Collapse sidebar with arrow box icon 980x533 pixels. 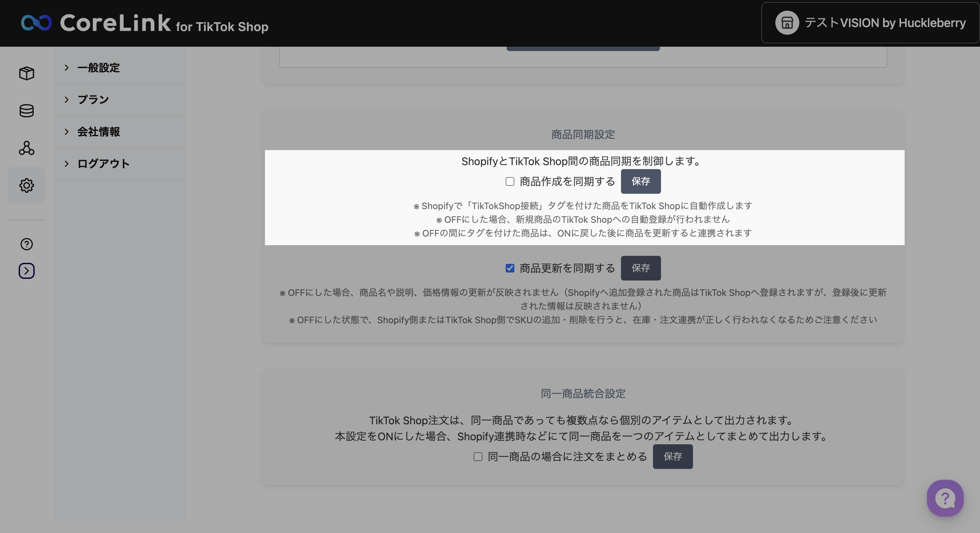point(27,271)
